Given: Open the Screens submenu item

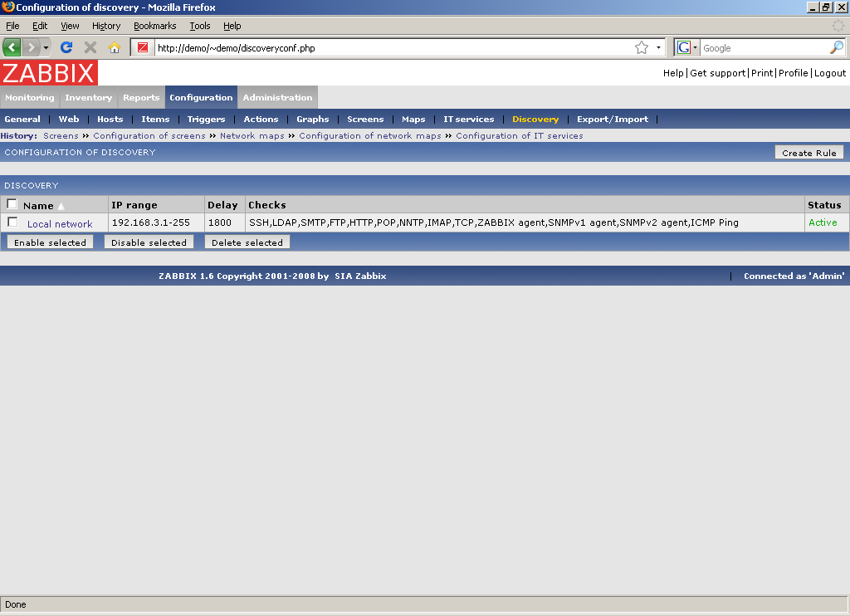Looking at the screenshot, I should pyautogui.click(x=365, y=120).
